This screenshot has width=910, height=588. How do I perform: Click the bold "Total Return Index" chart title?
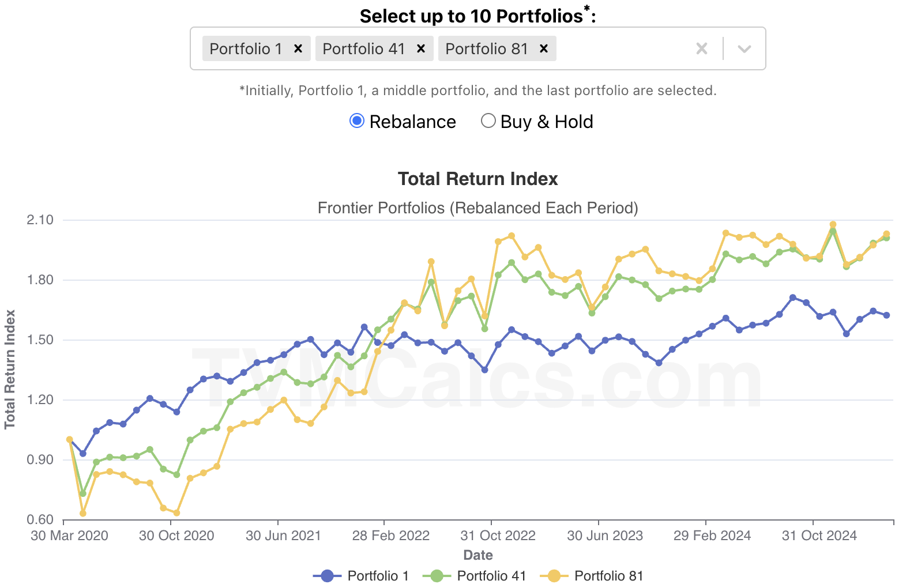point(478,179)
